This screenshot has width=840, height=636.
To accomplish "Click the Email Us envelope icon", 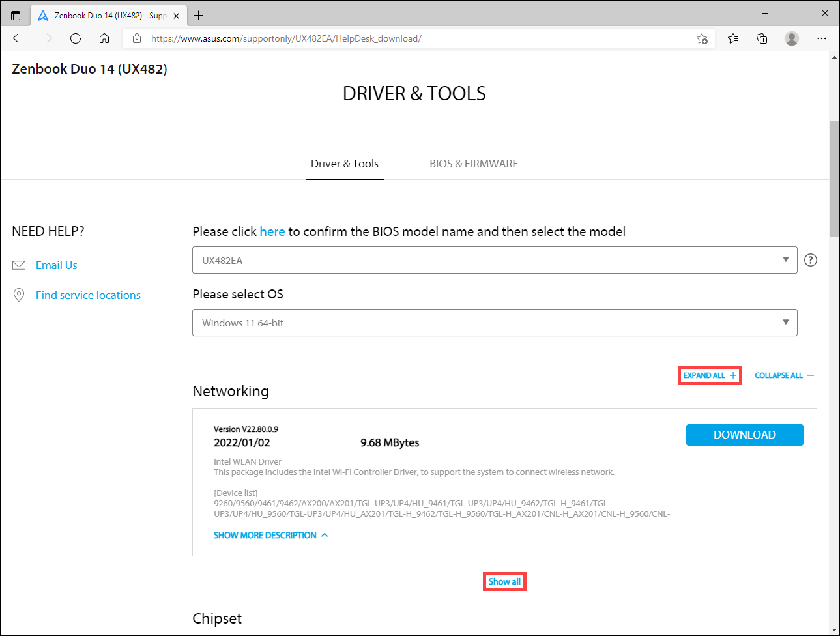I will tap(19, 265).
